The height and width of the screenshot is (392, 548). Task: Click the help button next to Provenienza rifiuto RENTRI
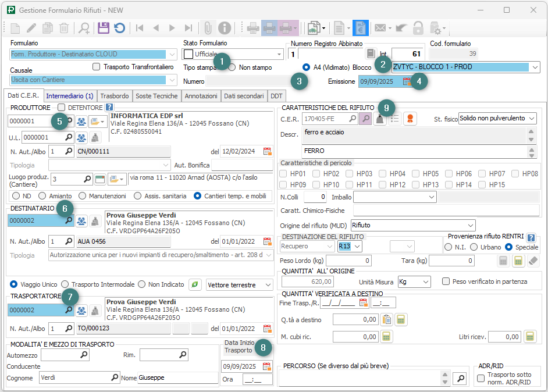coord(530,237)
